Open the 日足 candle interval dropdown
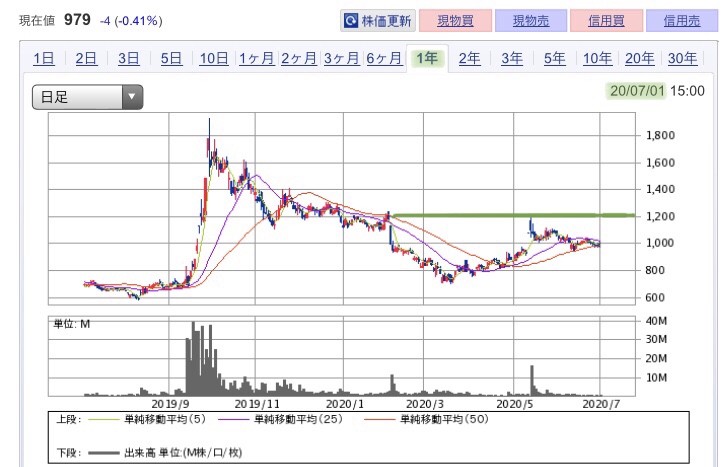Viewport: 727px width, 467px height. pyautogui.click(x=88, y=97)
